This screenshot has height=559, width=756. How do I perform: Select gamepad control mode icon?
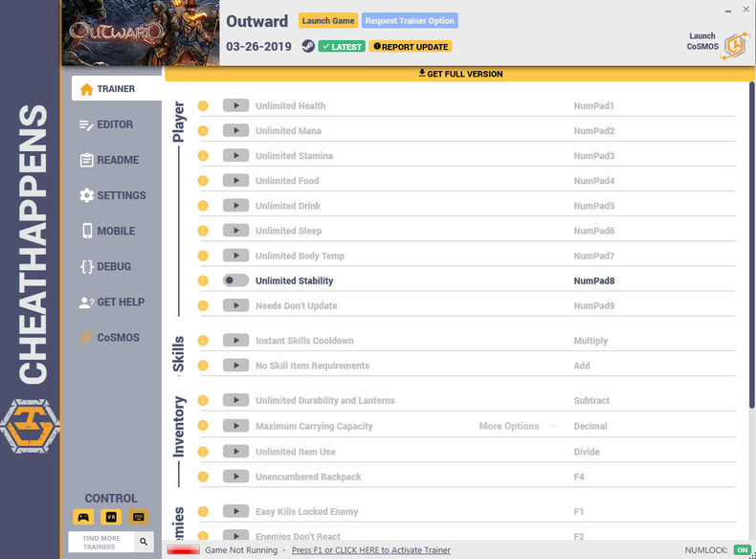point(83,517)
